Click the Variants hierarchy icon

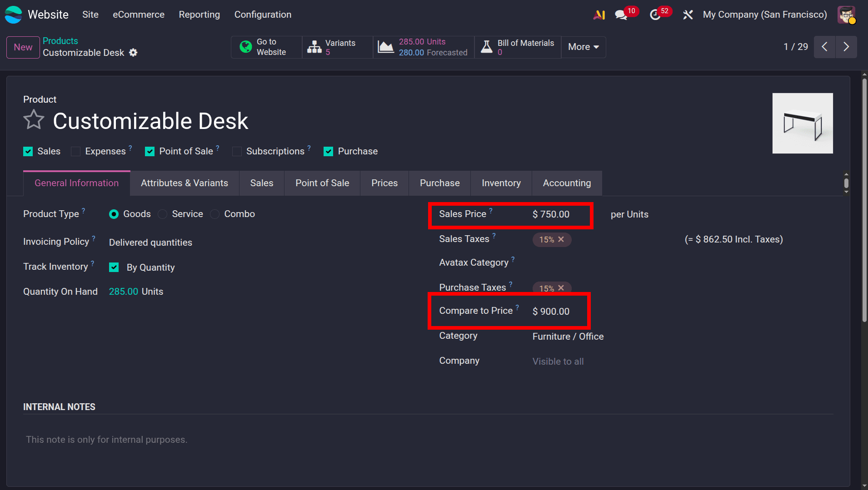314,47
